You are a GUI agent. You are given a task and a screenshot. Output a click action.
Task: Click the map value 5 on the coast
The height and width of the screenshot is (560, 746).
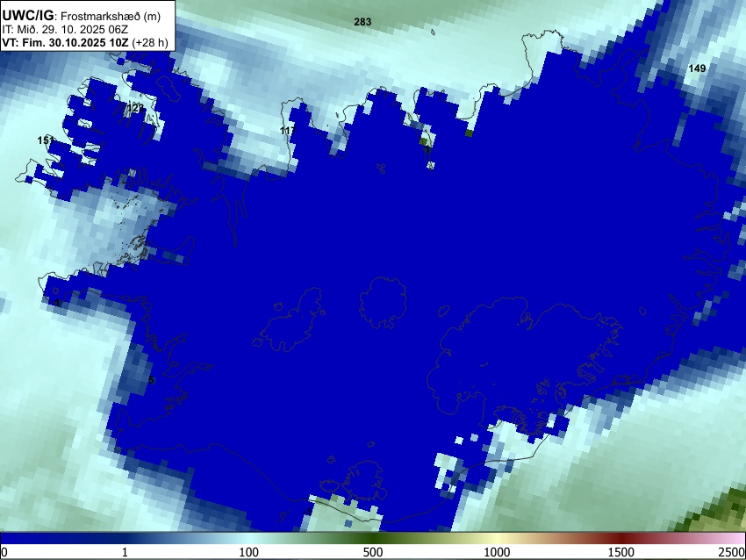[151, 380]
